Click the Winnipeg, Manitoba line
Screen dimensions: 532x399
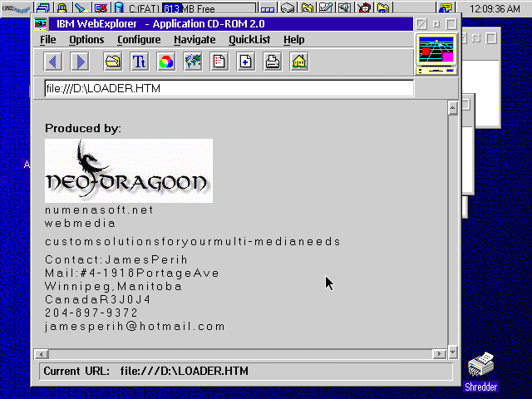point(113,286)
